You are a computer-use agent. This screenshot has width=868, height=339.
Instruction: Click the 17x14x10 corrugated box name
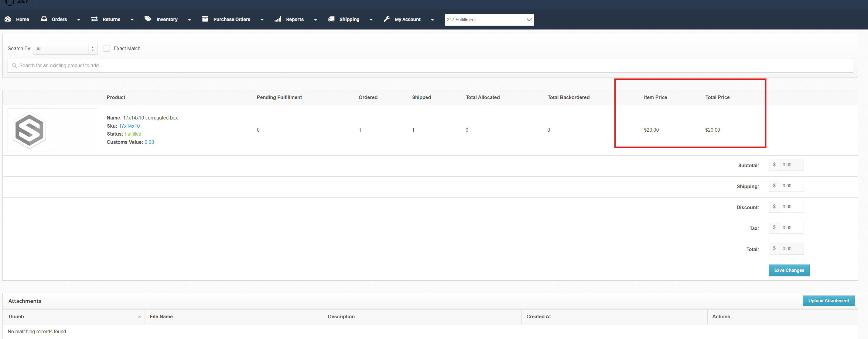(x=150, y=118)
